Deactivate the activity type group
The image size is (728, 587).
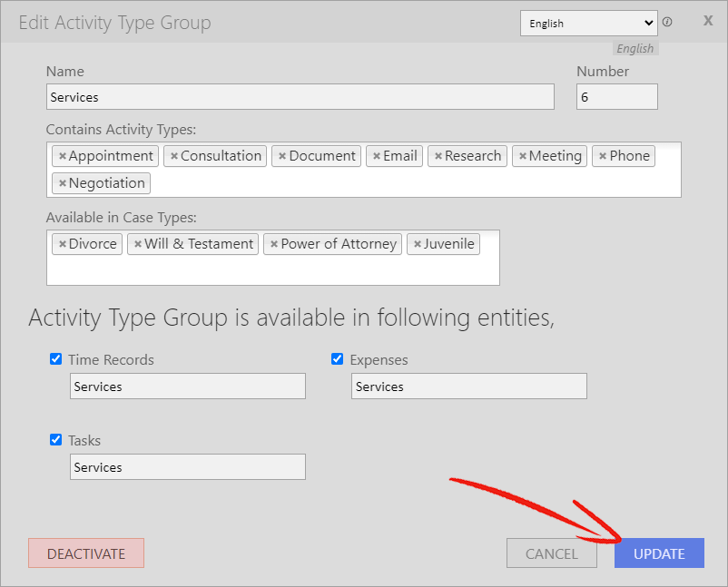[x=86, y=553]
